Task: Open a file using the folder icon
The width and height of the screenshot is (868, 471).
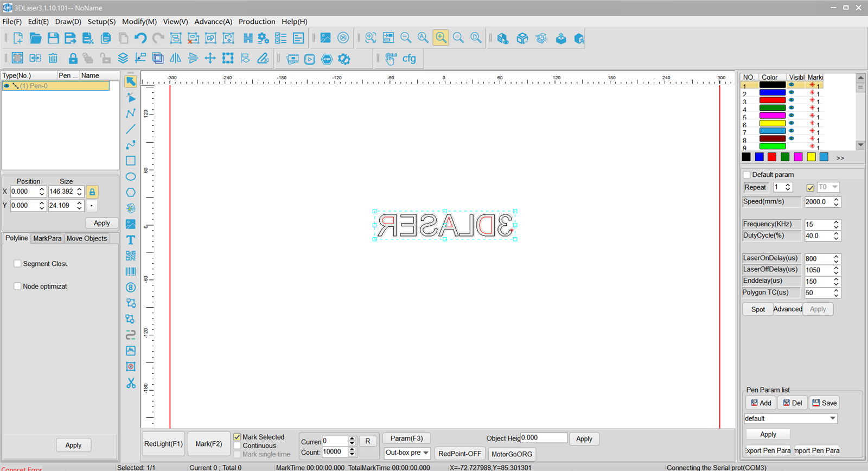Action: point(35,38)
